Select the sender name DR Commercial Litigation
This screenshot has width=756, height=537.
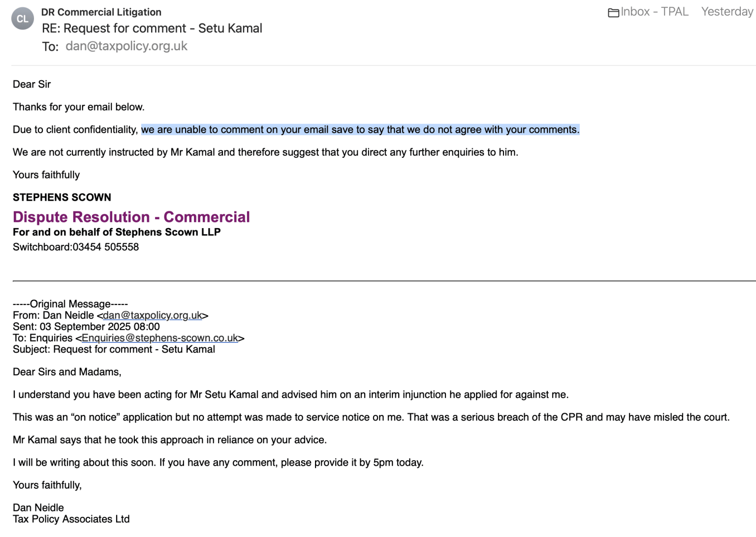click(x=101, y=12)
